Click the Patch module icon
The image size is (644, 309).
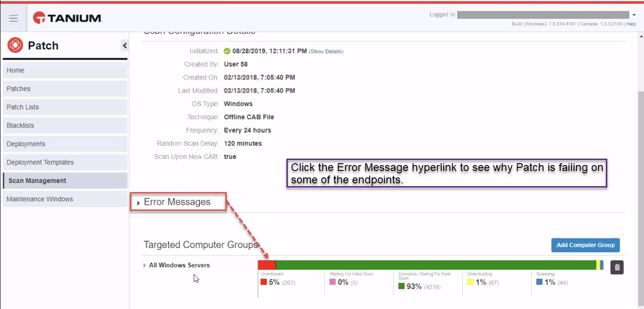(15, 45)
